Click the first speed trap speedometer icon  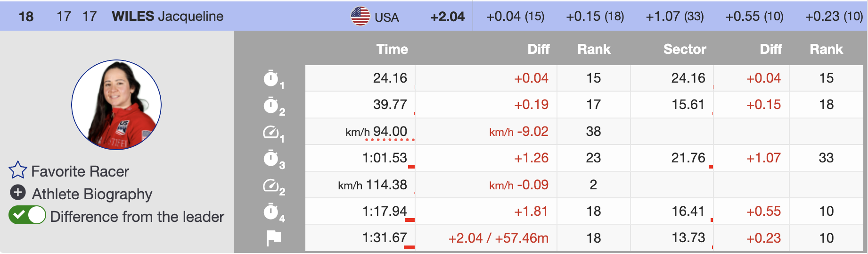coord(271,132)
